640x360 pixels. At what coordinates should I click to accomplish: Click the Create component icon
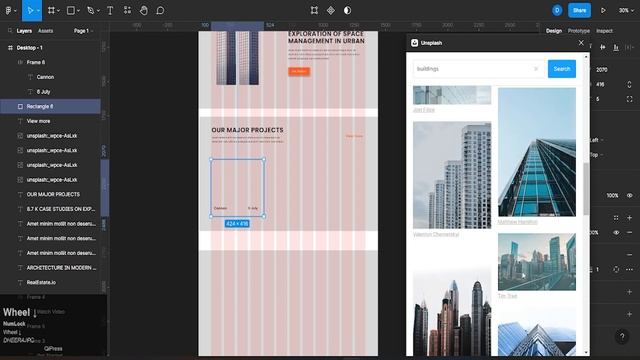point(331,11)
